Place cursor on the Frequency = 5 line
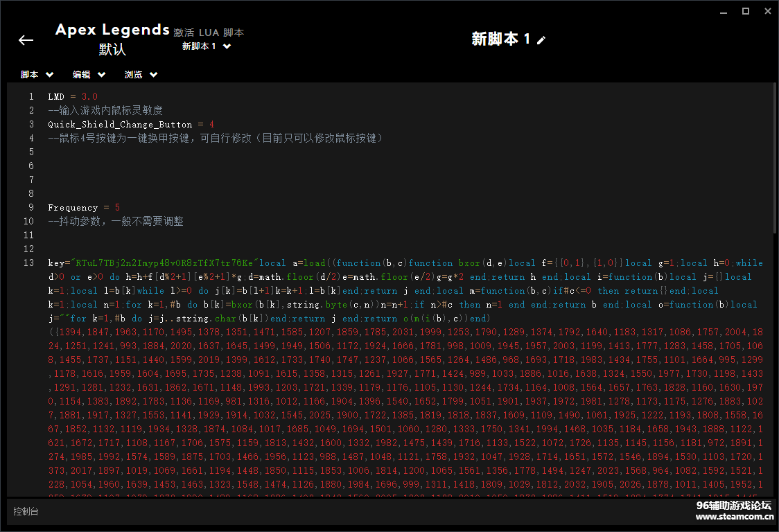 click(x=84, y=207)
